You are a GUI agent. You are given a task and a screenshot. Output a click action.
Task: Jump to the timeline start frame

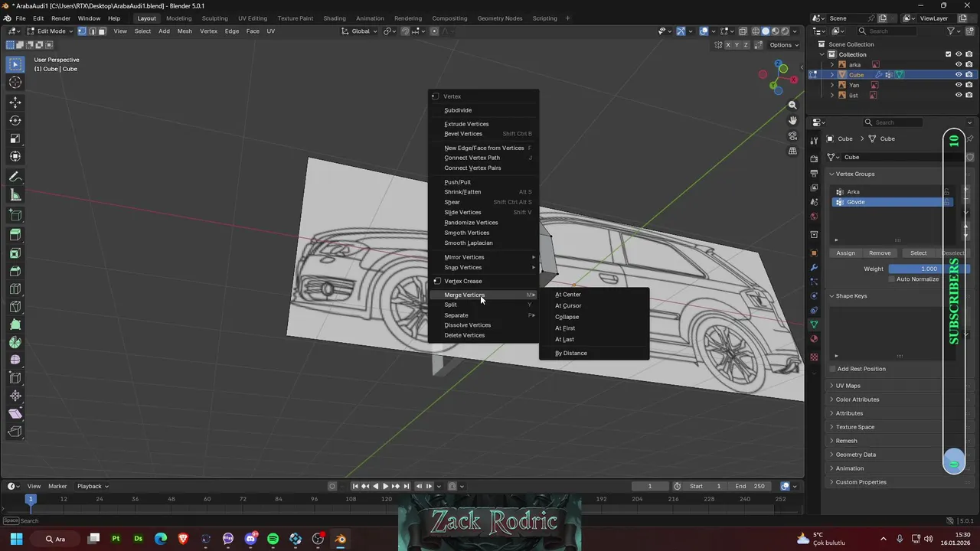355,486
